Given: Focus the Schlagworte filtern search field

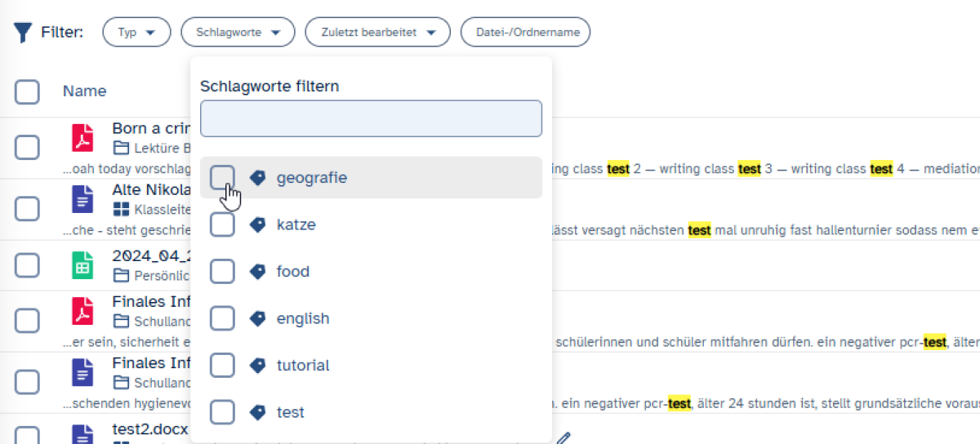Looking at the screenshot, I should [371, 118].
